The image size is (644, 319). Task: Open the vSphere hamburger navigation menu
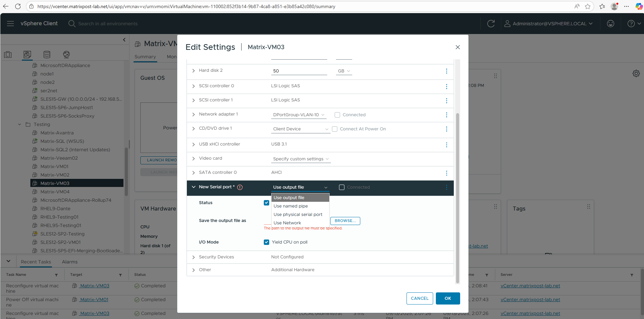pos(10,24)
